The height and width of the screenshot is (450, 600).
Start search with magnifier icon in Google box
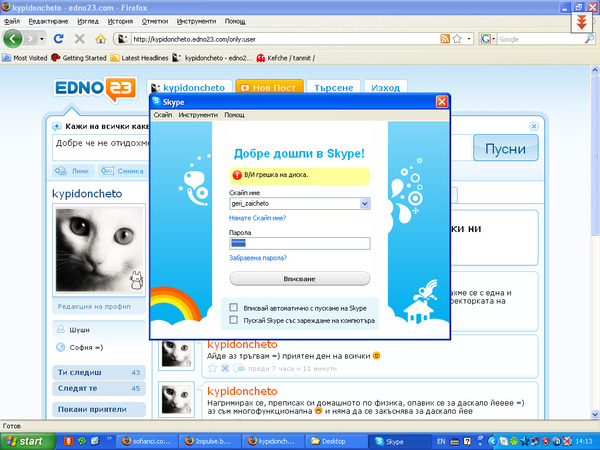click(x=589, y=39)
